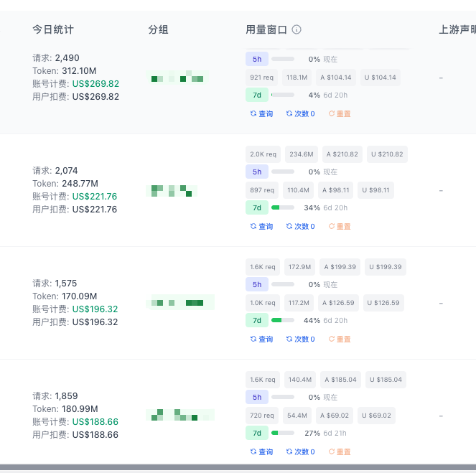Click the 今日统计 column header

(x=53, y=29)
